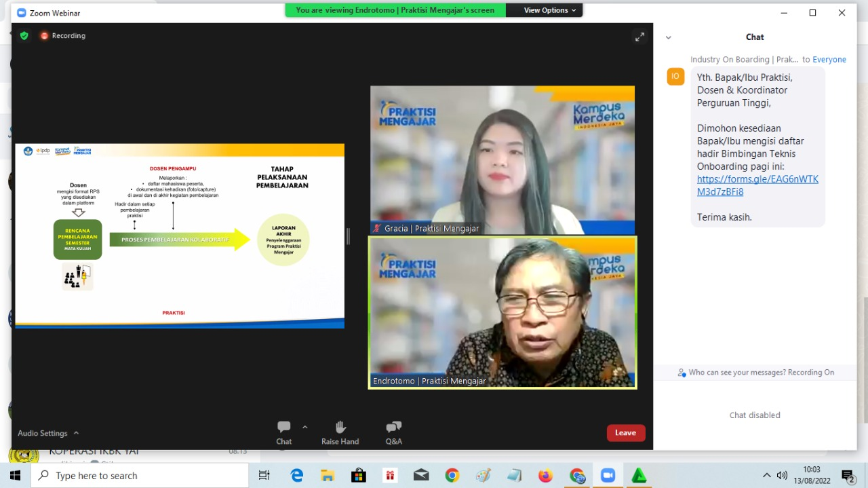This screenshot has height=488, width=868.
Task: Click muted microphone icon on Gracia's label
Action: 376,229
